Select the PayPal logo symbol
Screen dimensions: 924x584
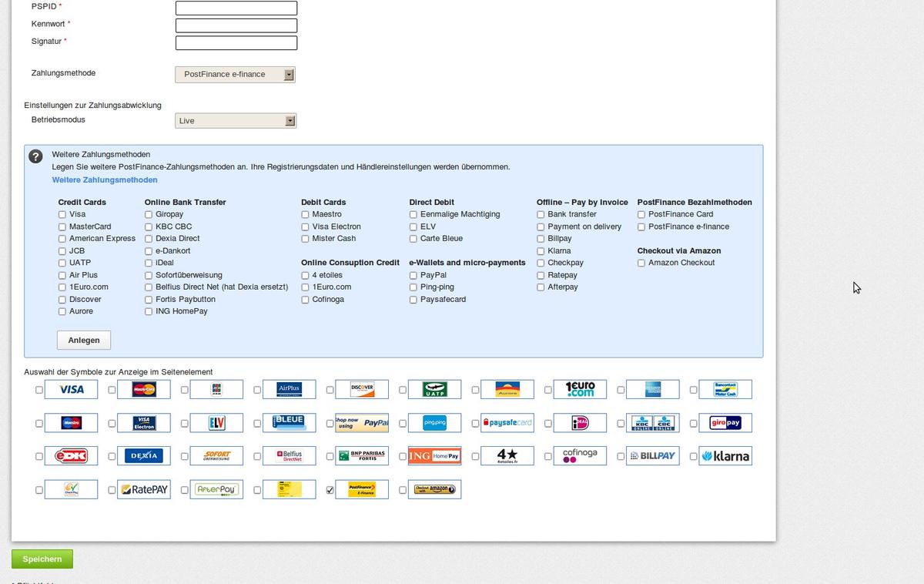tap(362, 423)
